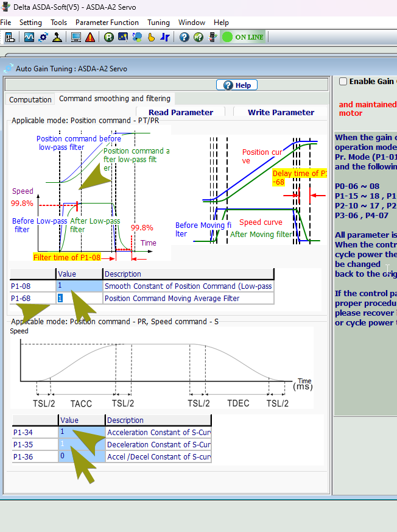
Task: Click the 'P0-06 ~ 08' text in side panel
Action: click(x=357, y=186)
